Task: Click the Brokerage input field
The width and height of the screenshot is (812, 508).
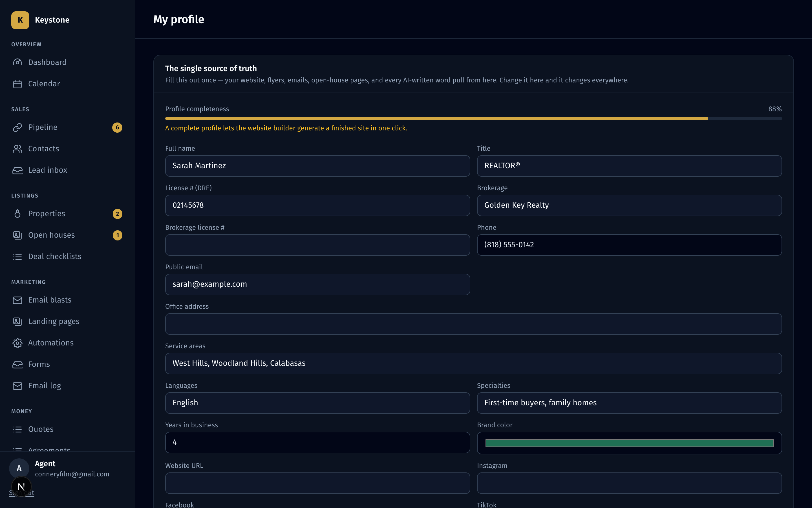Action: (629, 206)
